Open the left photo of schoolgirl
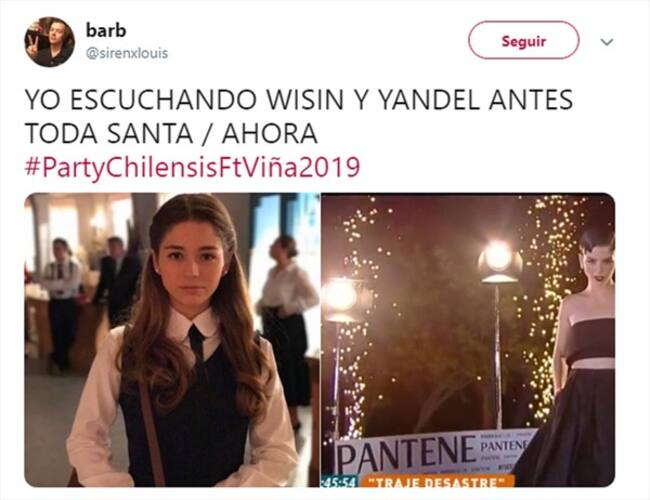The image size is (650, 500). (x=172, y=340)
